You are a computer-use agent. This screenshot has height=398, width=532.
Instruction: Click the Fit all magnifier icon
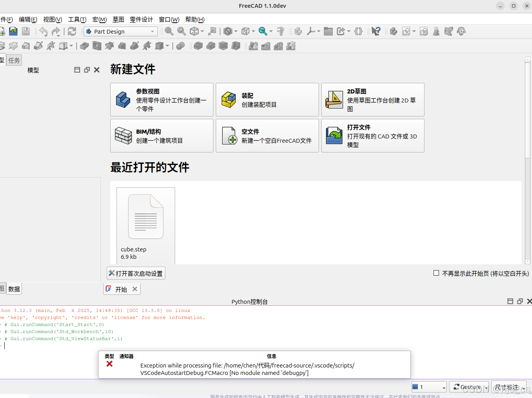click(169, 31)
